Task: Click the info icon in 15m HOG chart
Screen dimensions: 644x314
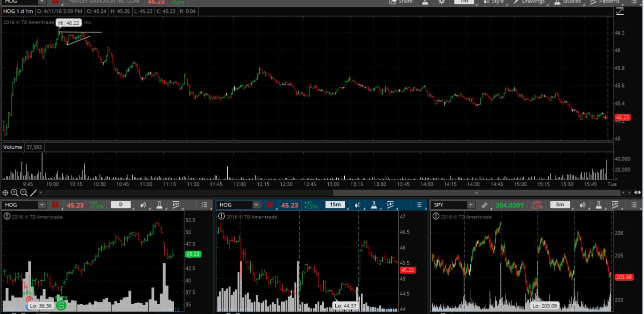Action: pos(221,216)
